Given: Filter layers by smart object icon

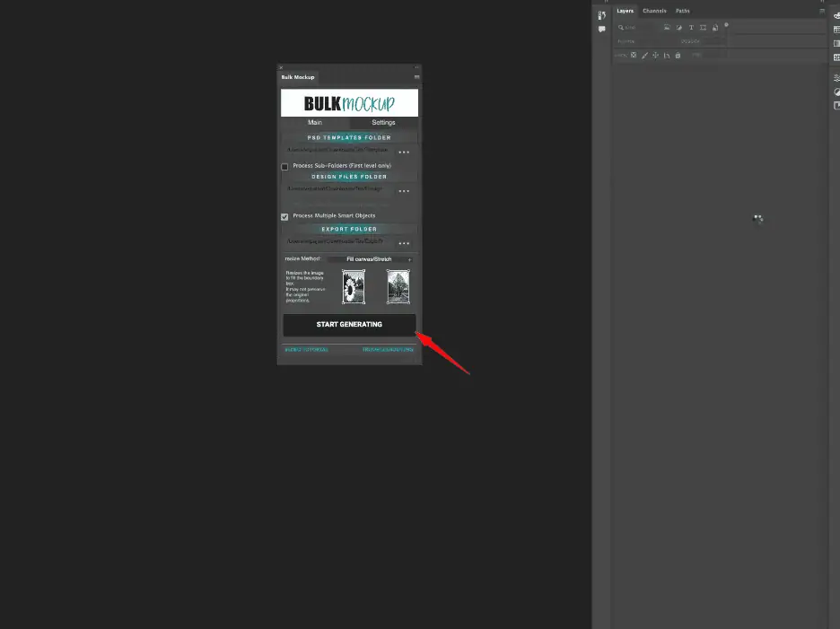Looking at the screenshot, I should click(714, 28).
